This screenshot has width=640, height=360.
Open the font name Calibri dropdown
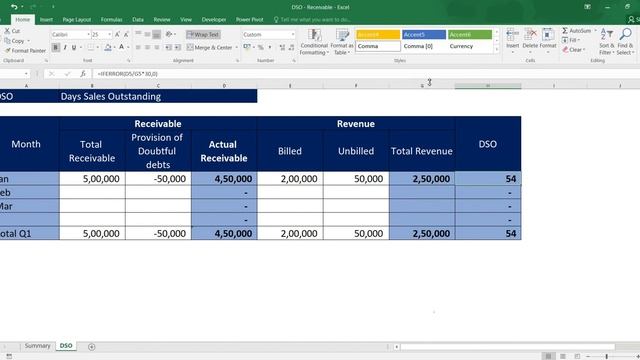point(88,35)
